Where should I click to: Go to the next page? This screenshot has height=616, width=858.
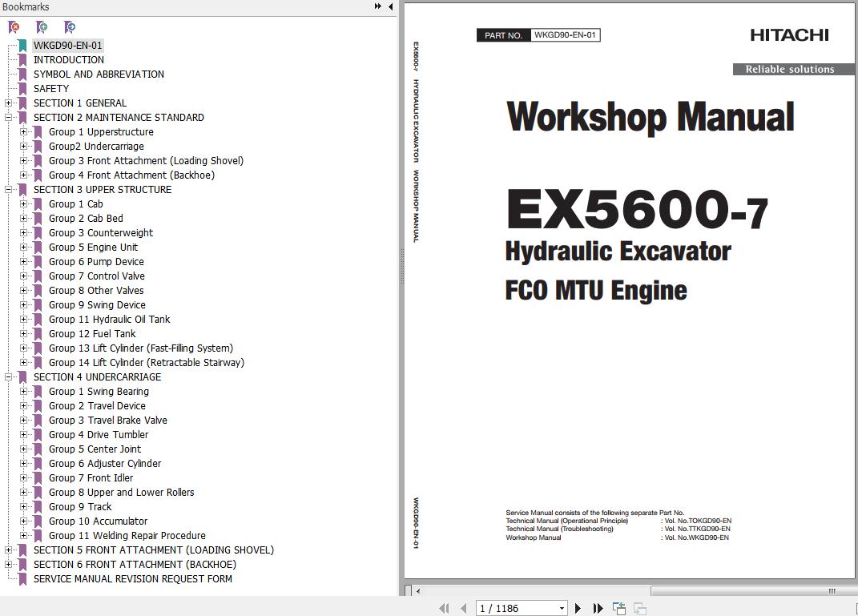click(578, 608)
